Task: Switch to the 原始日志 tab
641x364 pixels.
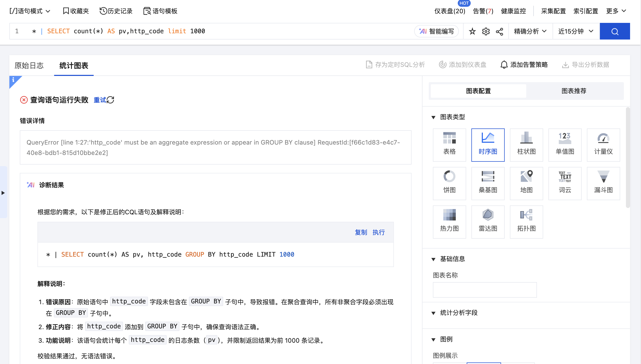Action: pyautogui.click(x=29, y=66)
